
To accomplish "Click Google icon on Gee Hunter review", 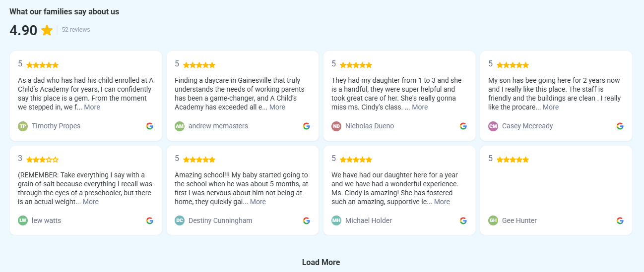I will (620, 220).
